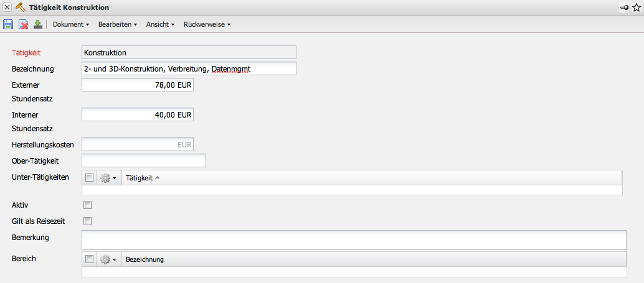Viewport: 644px width, 283px height.
Task: Expand the Bearbeiten menu
Action: [118, 25]
